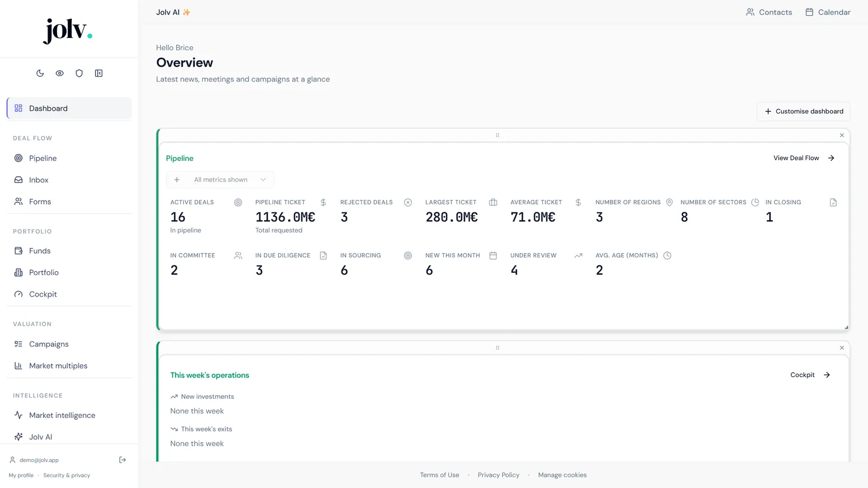The image size is (868, 488).
Task: Open Jolv AI in sidebar
Action: tap(69, 437)
